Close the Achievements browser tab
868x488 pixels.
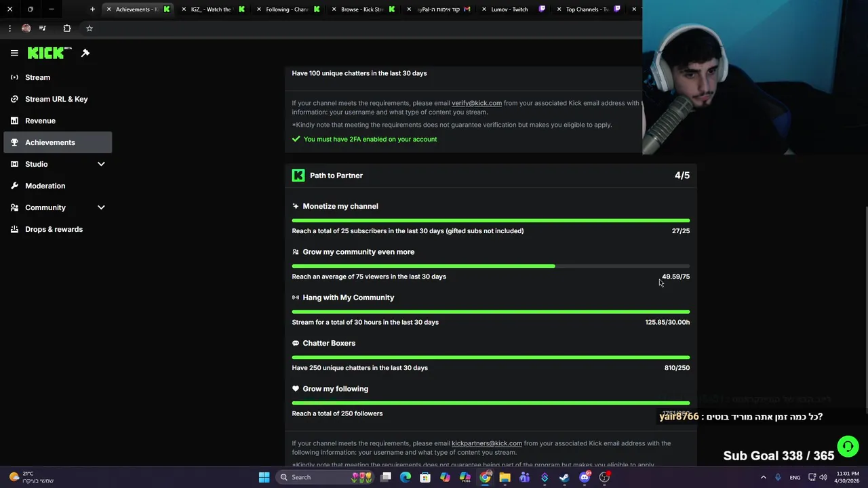click(x=108, y=9)
